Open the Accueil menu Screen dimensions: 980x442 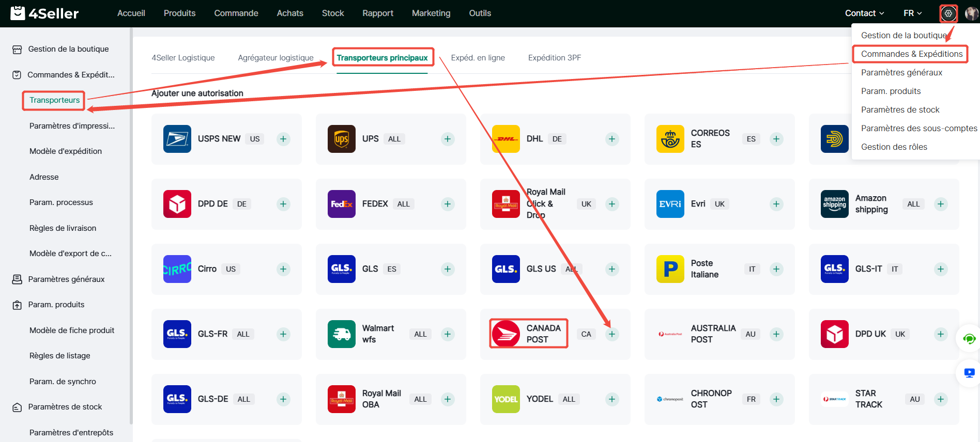[x=131, y=13]
